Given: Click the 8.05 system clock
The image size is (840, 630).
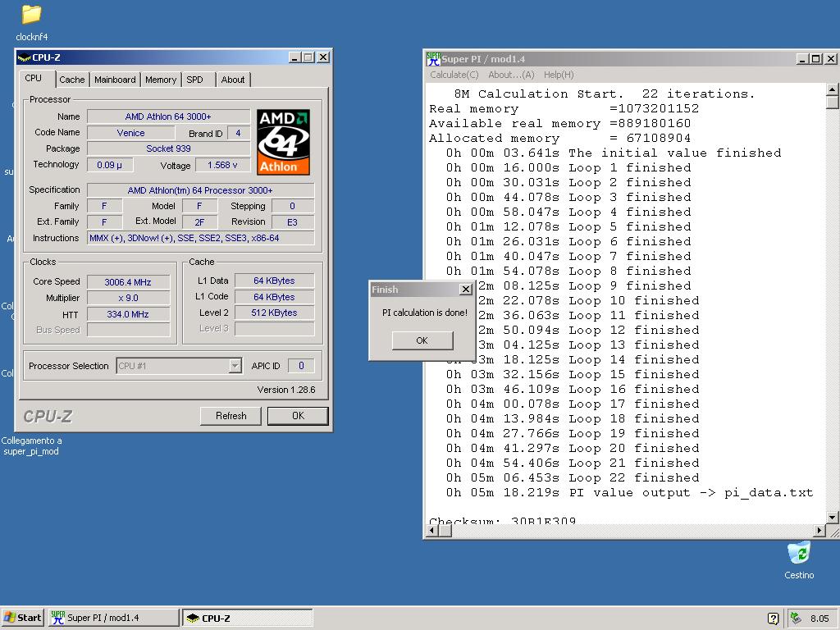Looking at the screenshot, I should tap(819, 619).
